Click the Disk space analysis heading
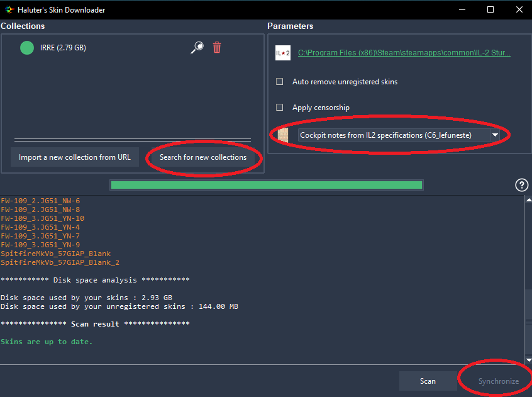 point(95,280)
